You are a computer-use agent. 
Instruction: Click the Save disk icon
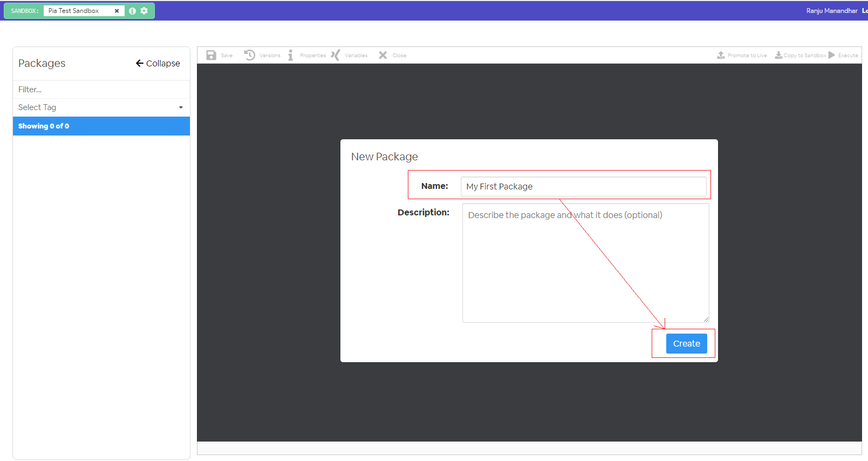[211, 55]
